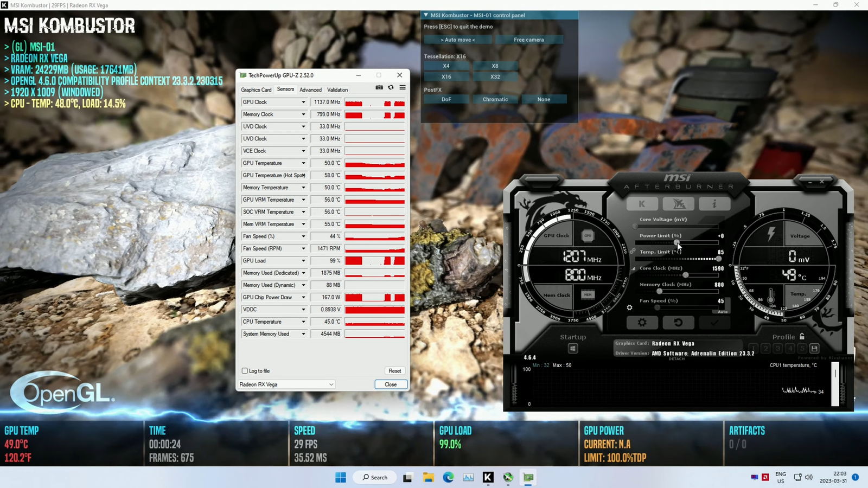This screenshot has width=868, height=488.
Task: Open the GPU Load sensor dropdown
Action: [303, 261]
